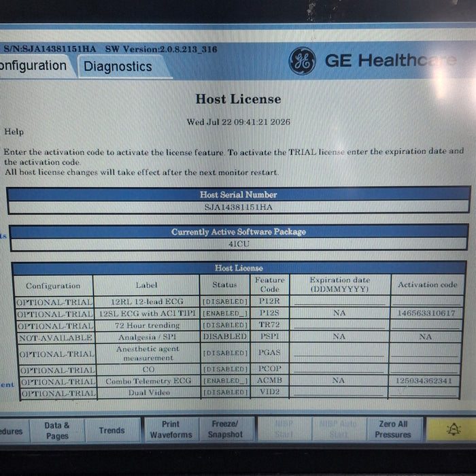Click the Dual Video label
Viewport: 476px width, 476px height.
click(149, 392)
